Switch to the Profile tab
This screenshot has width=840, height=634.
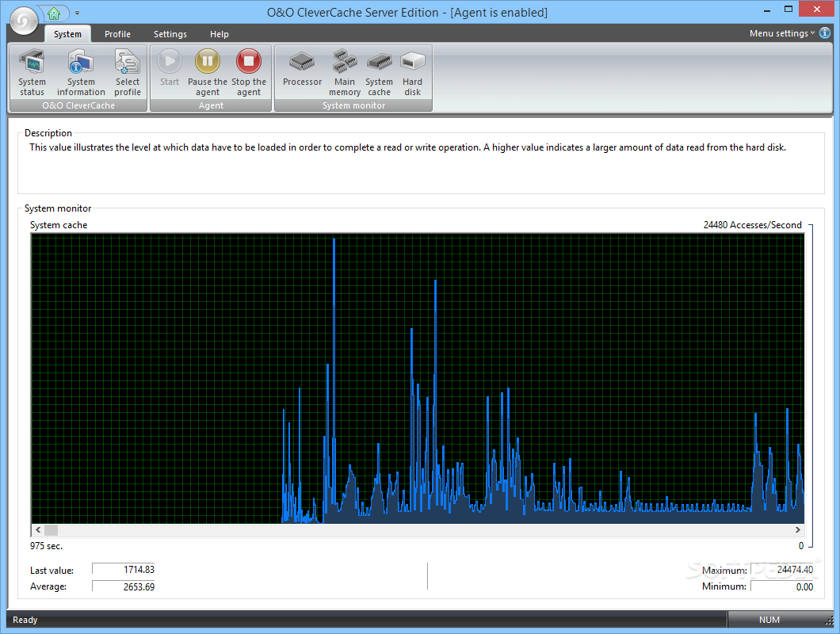117,34
